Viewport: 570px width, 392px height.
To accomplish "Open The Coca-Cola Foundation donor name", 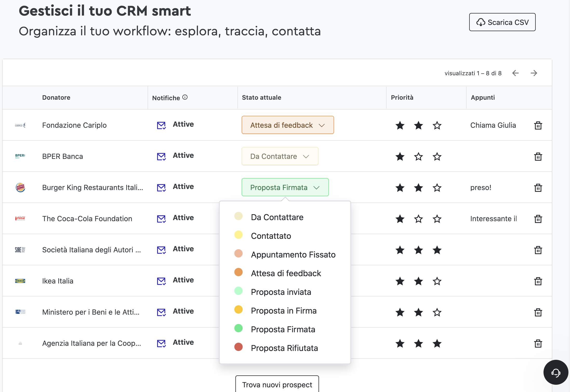I will tap(87, 219).
